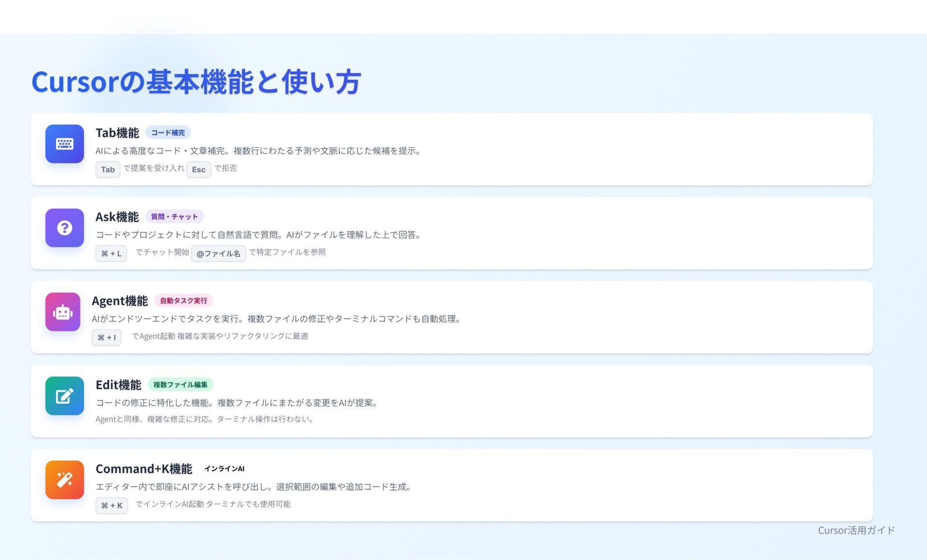Click the text で提案を受け入れ
Viewport: 927px width, 560px height.
coord(154,168)
